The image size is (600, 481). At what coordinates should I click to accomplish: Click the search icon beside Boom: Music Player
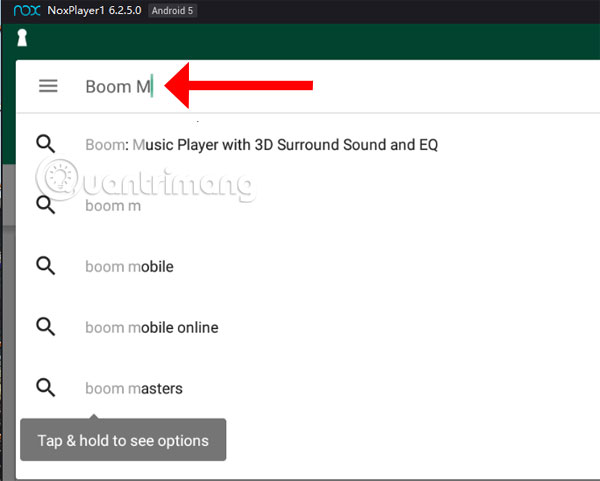point(46,144)
